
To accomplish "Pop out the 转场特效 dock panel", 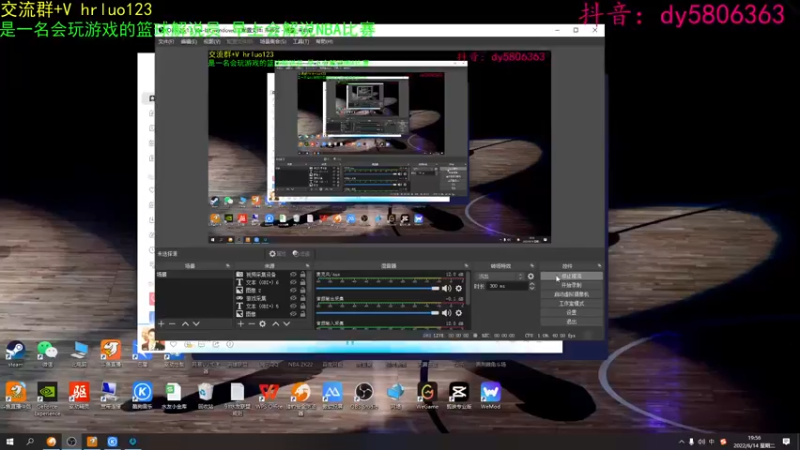I will (x=532, y=266).
